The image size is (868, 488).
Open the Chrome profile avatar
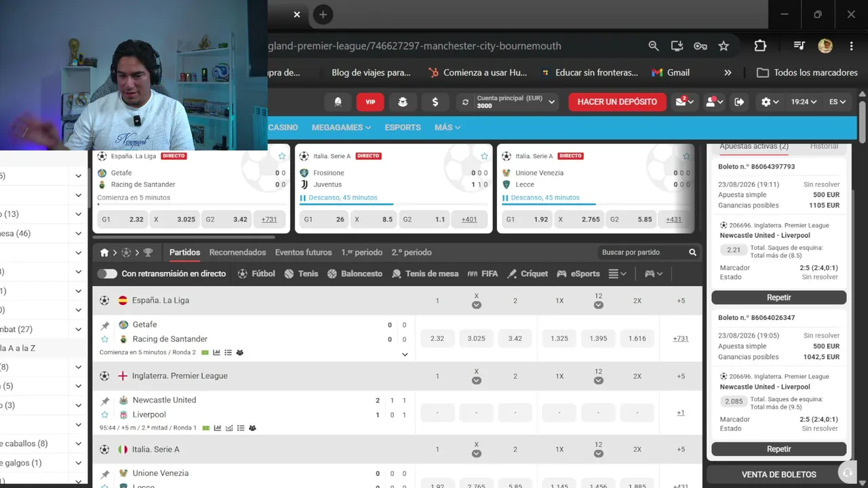[825, 46]
